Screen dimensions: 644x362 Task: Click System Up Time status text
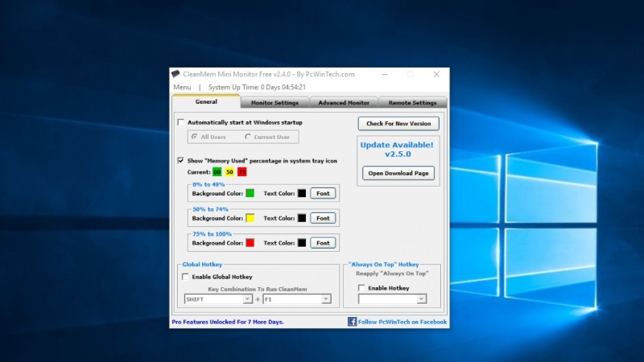[x=257, y=87]
